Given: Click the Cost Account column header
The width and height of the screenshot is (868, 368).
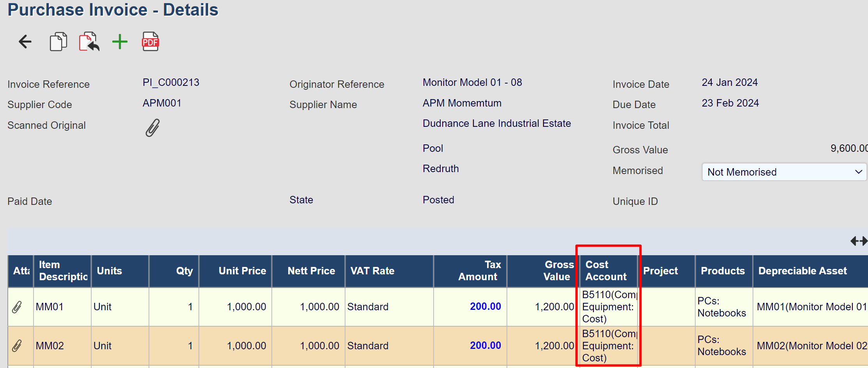Looking at the screenshot, I should click(606, 271).
